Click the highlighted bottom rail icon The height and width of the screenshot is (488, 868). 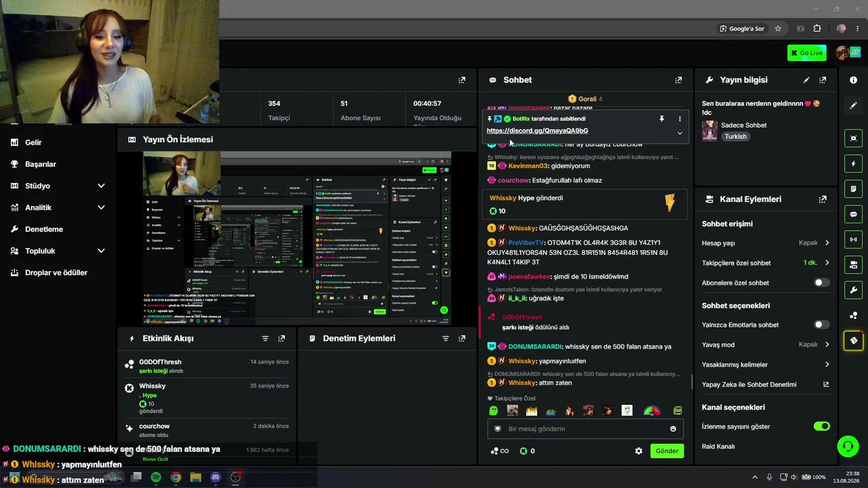[x=853, y=340]
